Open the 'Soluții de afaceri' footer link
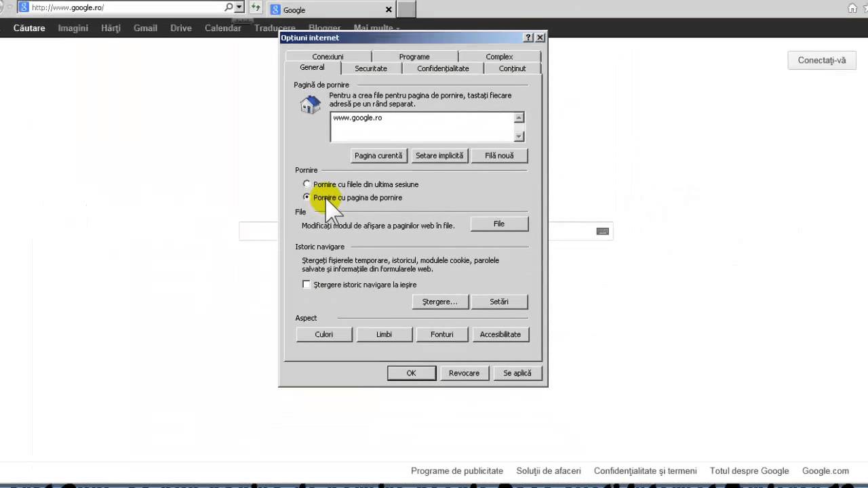 pos(549,471)
